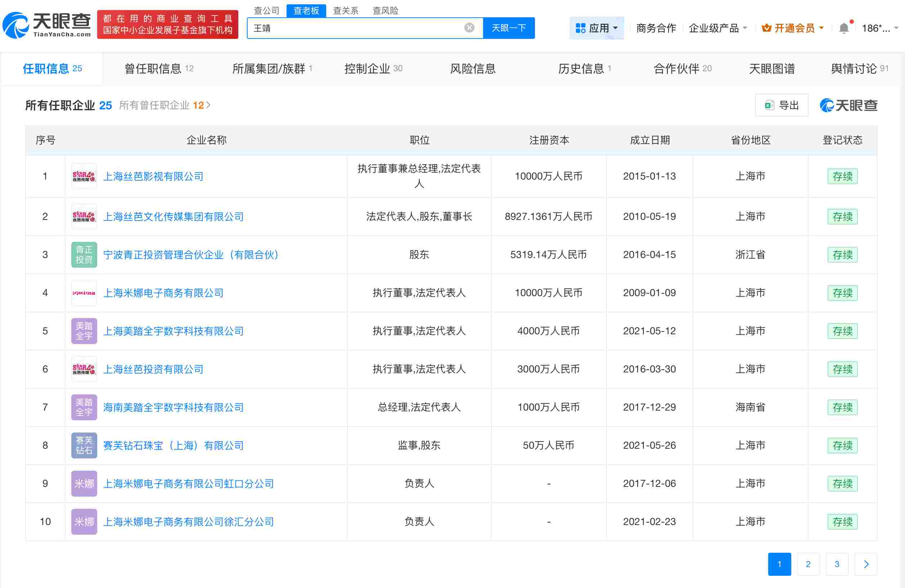Screen dimensions: 905x588
Task: Open the notification bell
Action: 843,27
